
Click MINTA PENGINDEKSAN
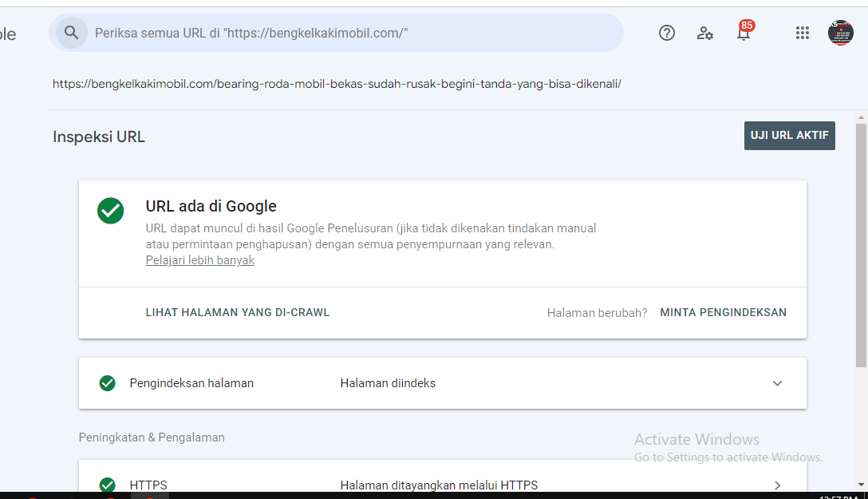(723, 312)
